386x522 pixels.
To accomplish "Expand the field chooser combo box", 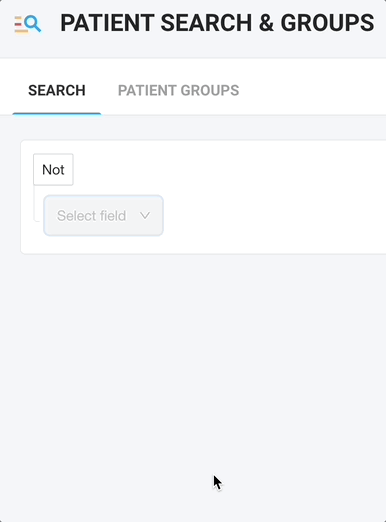I will pos(103,216).
